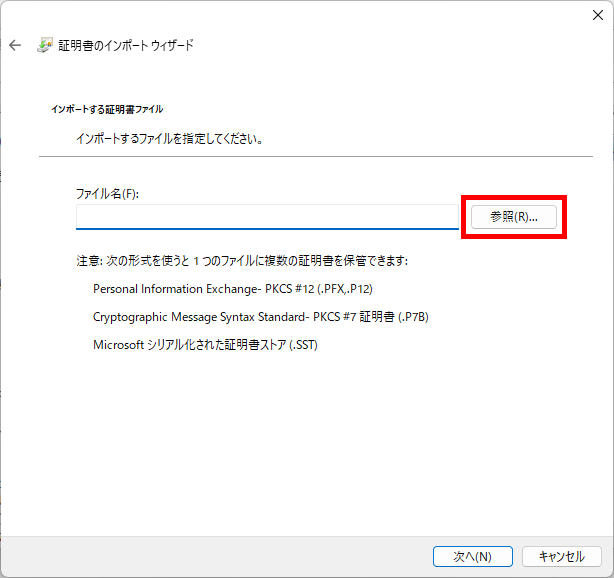The width and height of the screenshot is (614, 578).
Task: Close the wizard with the X button
Action: [x=598, y=15]
